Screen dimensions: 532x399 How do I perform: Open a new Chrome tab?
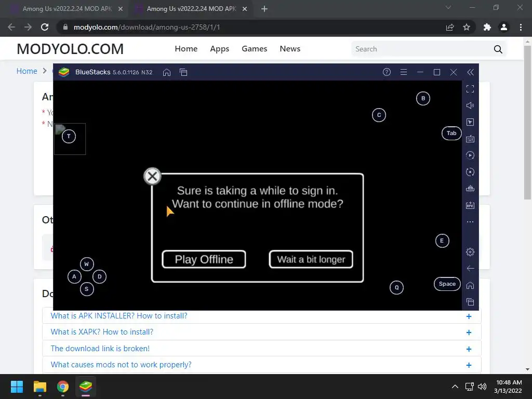point(264,9)
